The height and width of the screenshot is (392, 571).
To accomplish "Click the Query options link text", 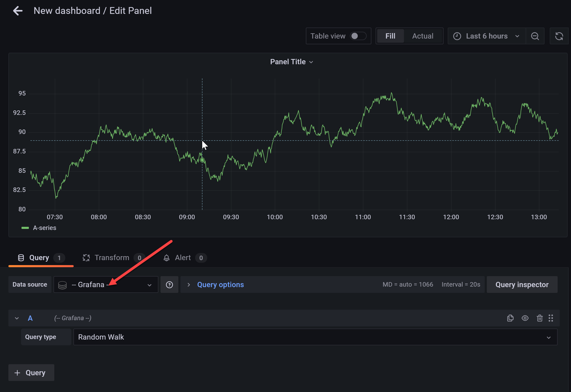I will click(220, 284).
